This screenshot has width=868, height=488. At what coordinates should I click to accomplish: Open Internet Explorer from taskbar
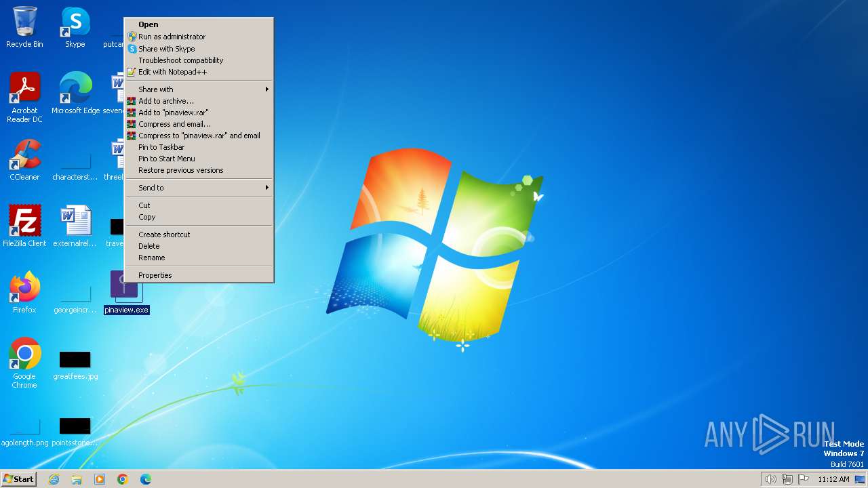54,479
